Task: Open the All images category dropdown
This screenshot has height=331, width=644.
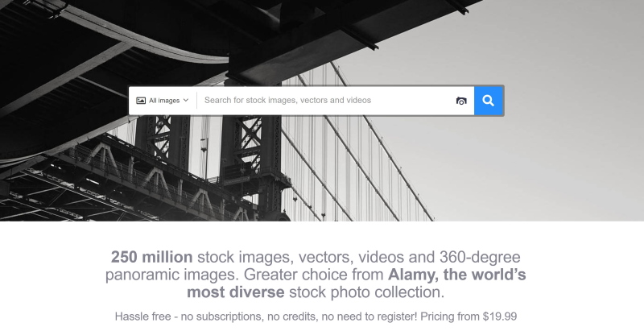Action: 163,101
